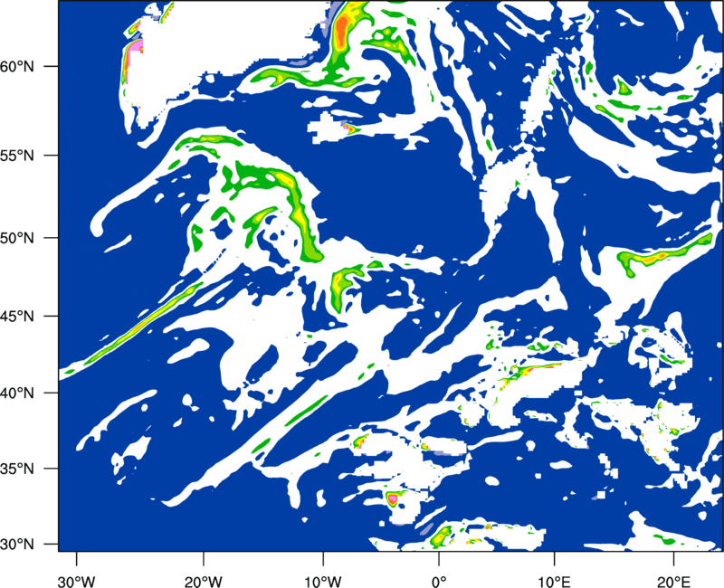Image resolution: width=724 pixels, height=588 pixels.
Task: Click the 45°N latitude label
Action: pyautogui.click(x=17, y=317)
